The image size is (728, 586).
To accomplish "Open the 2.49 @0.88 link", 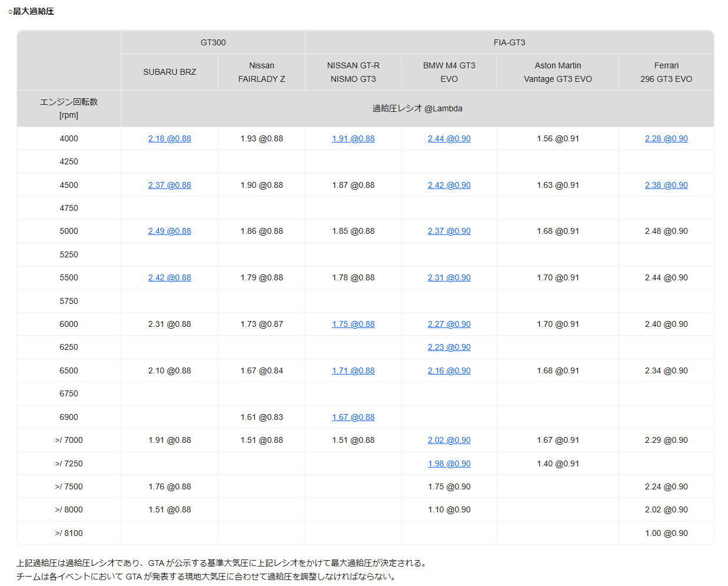I will click(x=169, y=231).
